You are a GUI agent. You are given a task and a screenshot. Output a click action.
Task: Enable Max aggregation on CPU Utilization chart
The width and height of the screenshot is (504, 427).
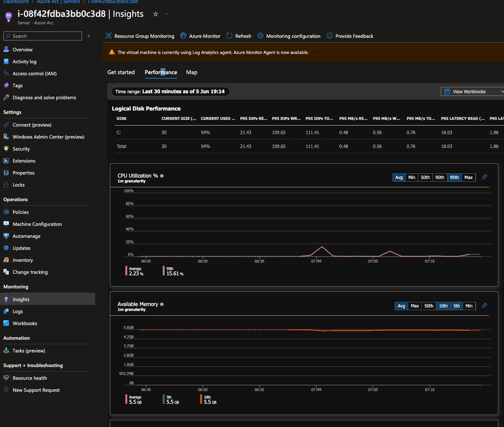[x=468, y=177]
